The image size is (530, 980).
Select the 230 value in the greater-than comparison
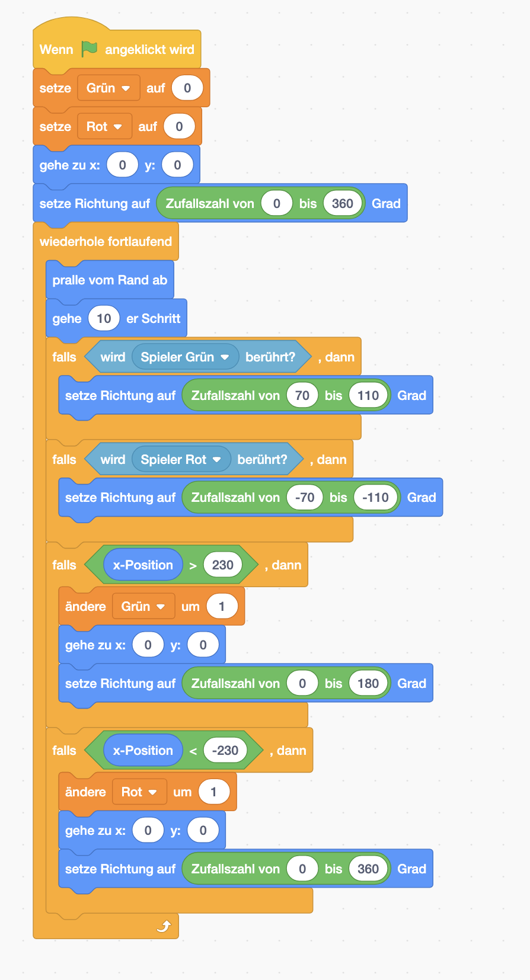[223, 565]
